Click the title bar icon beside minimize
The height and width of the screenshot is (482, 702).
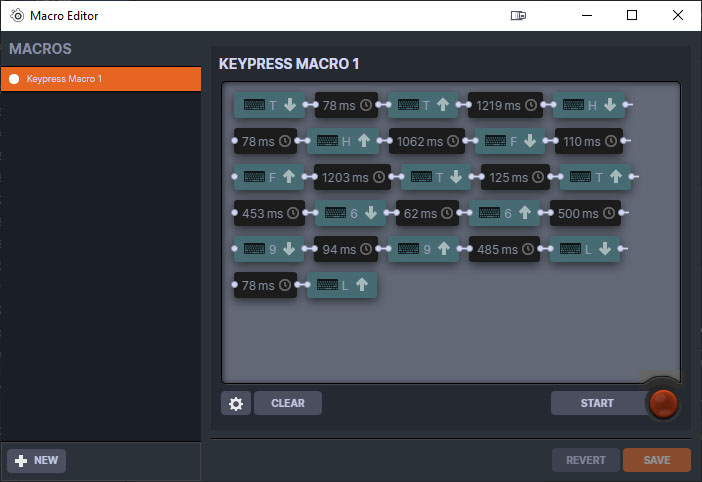[518, 16]
